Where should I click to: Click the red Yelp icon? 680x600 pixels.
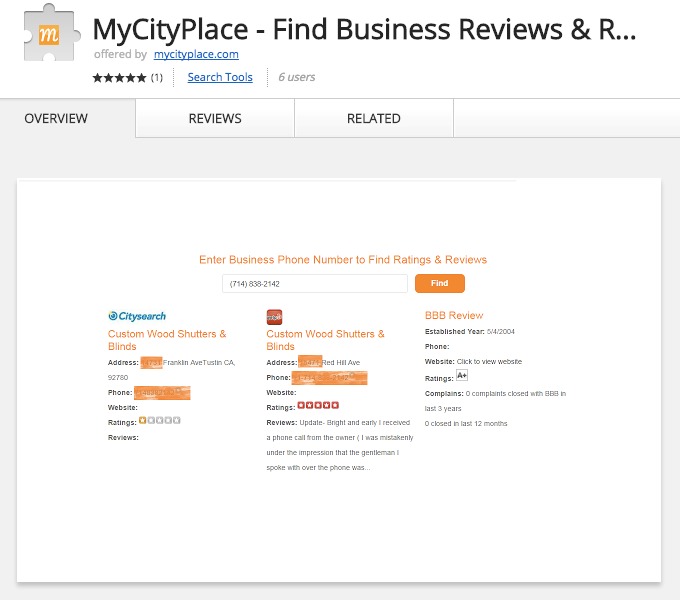click(x=274, y=317)
